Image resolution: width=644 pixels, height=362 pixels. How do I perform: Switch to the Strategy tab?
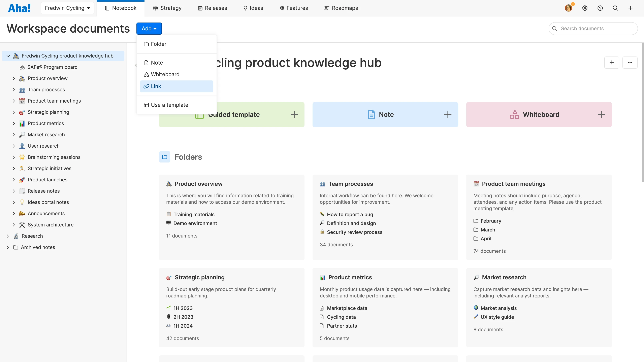[x=167, y=8]
